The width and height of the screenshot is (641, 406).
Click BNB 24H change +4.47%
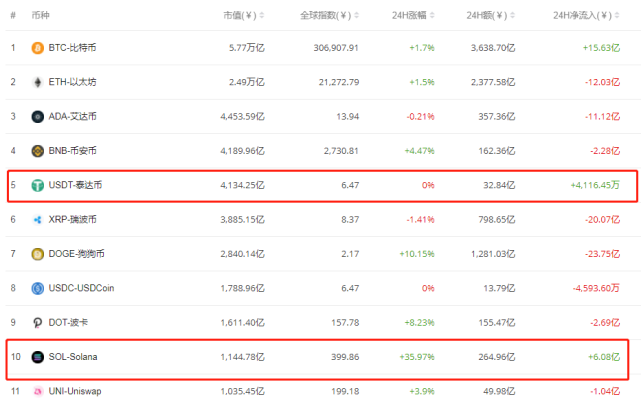[x=419, y=151]
